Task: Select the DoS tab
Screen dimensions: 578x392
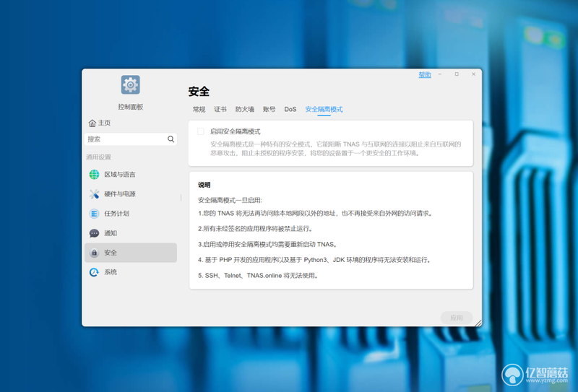Action: pyautogui.click(x=290, y=109)
